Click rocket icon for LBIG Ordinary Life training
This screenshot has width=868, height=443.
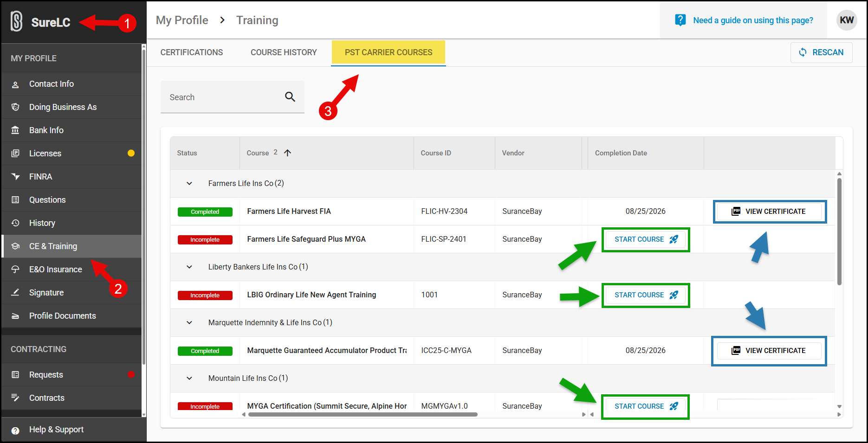[674, 295]
